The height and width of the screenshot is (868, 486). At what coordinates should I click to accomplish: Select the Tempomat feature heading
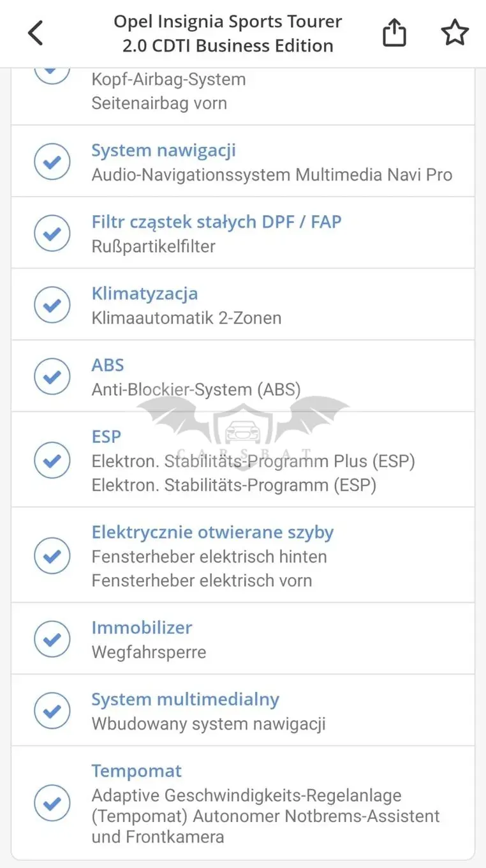tap(136, 771)
